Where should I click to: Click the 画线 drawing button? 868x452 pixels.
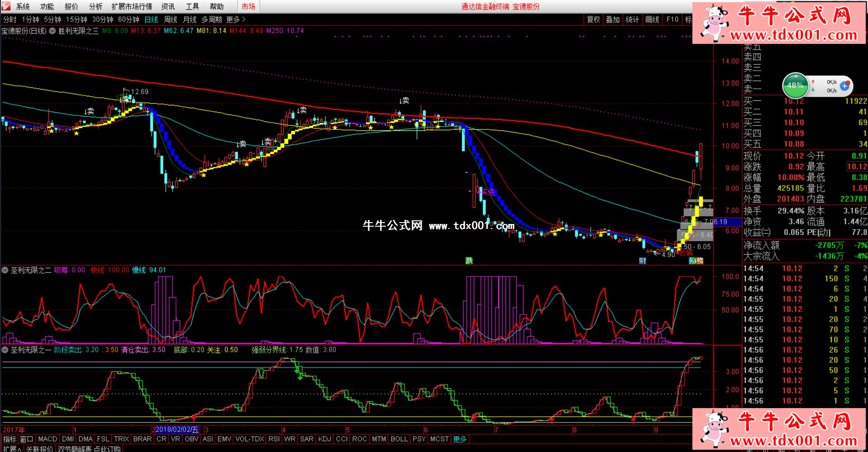652,19
